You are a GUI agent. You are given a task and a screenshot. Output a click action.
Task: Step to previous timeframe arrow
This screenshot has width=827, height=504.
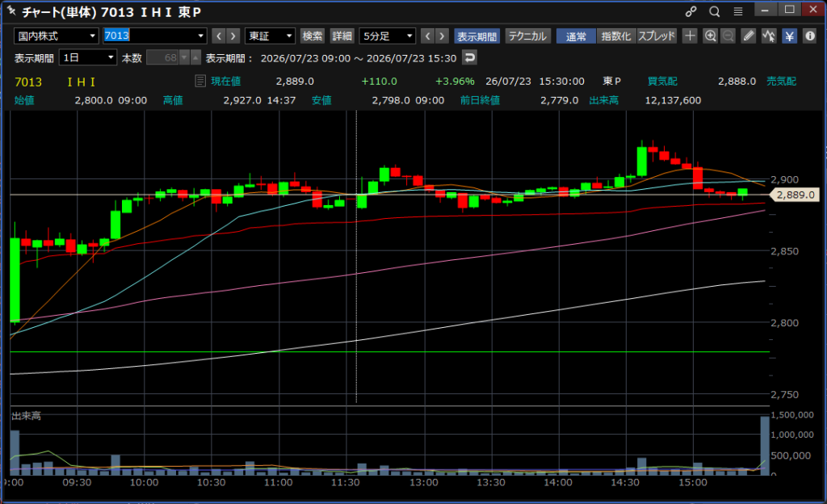pyautogui.click(x=428, y=36)
